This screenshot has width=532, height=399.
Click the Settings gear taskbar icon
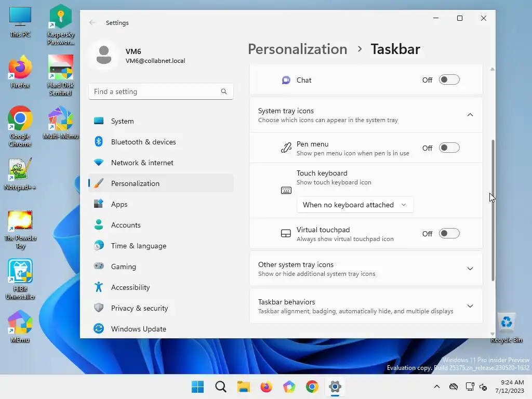point(335,387)
